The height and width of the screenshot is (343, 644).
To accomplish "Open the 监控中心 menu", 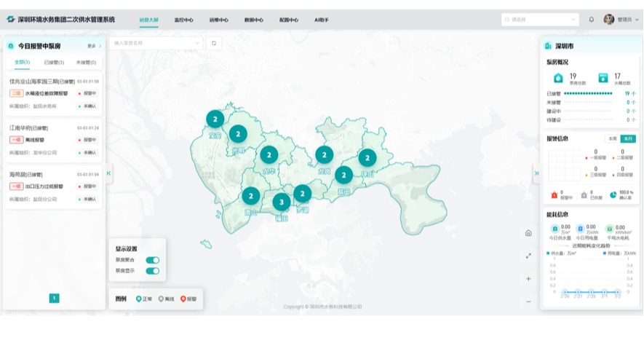I will click(x=183, y=20).
